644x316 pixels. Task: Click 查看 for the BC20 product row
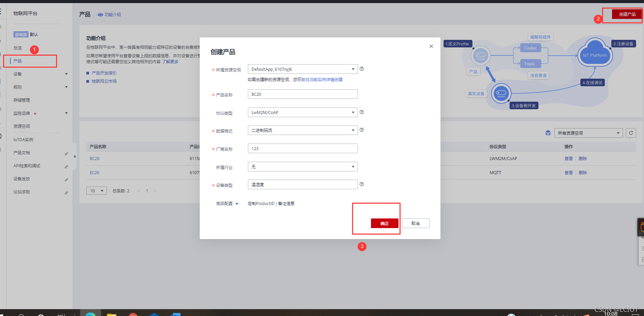tap(568, 159)
